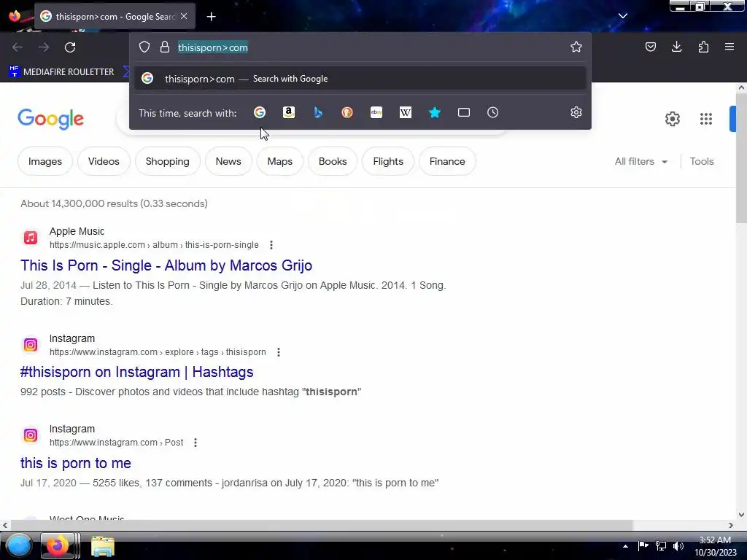Viewport: 747px width, 560px height.
Task: Search this time with DuckDuckGo
Action: click(347, 112)
